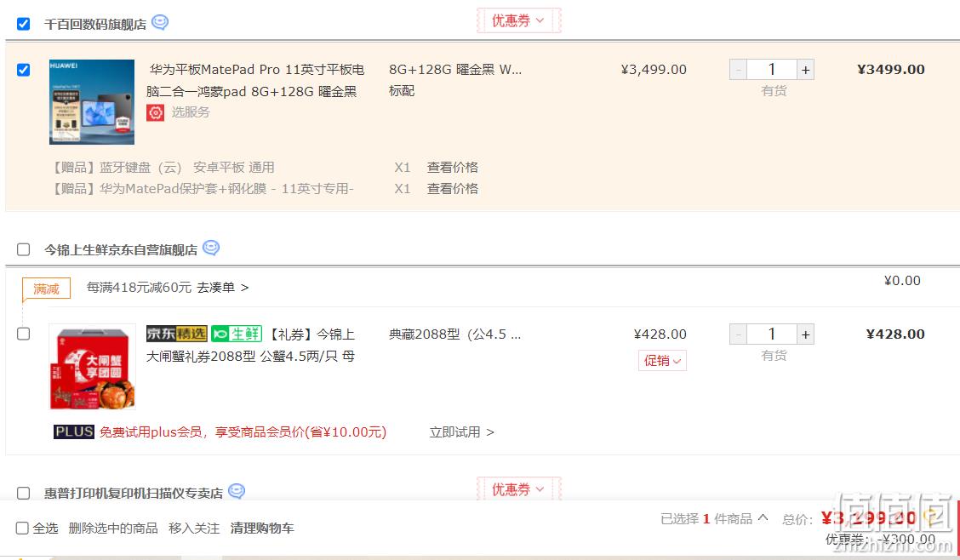960x560 pixels.
Task: Click the 京东精选 badge on crab item
Action: 177,334
